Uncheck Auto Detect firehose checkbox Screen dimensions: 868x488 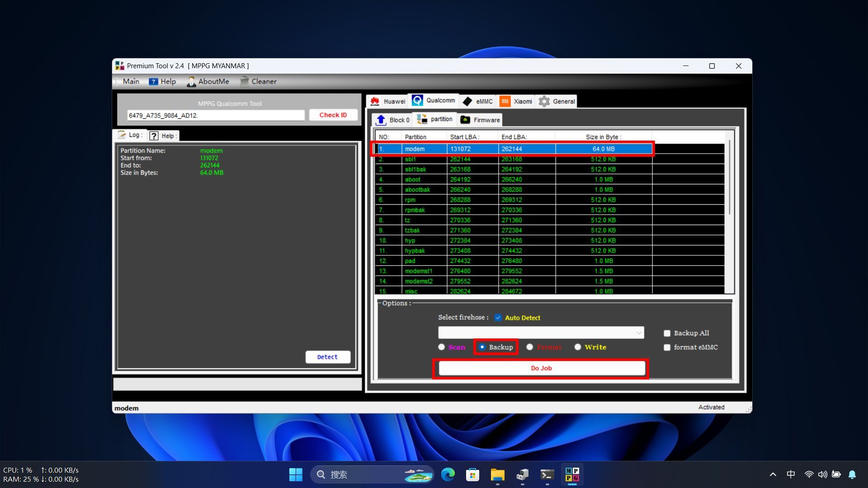(x=498, y=318)
